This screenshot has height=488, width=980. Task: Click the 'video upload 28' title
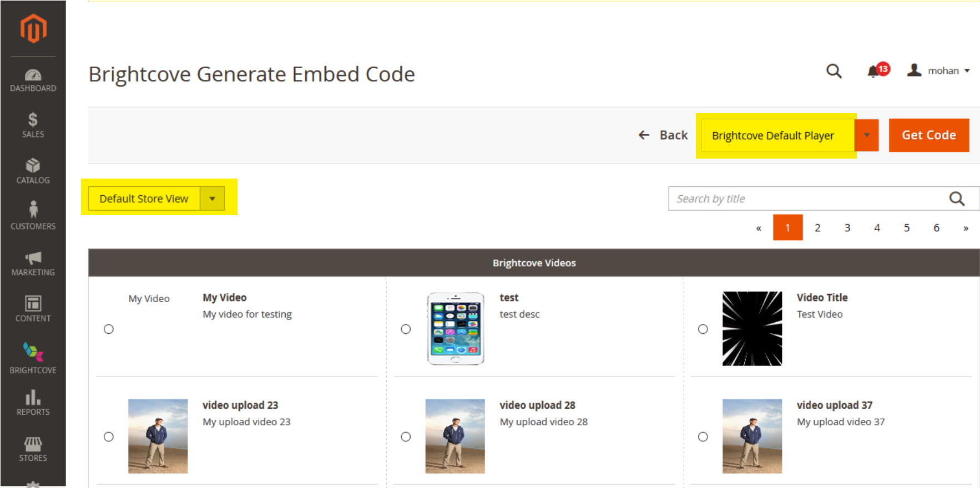[537, 405]
